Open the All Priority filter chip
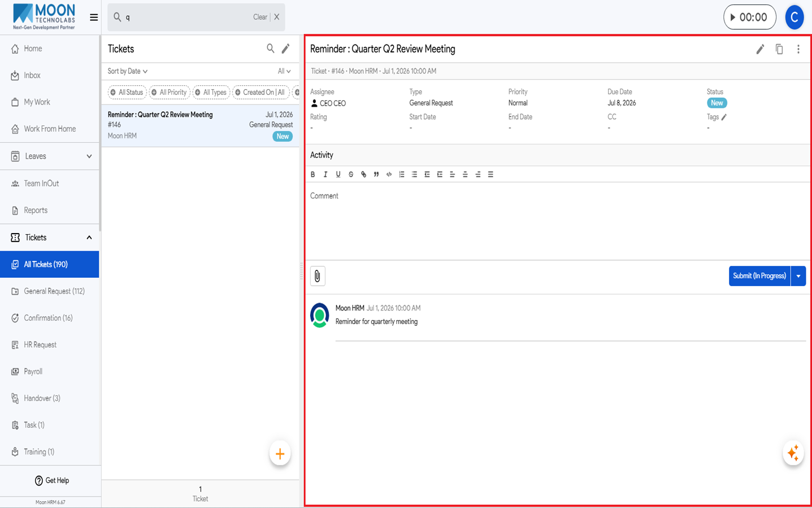Viewport: 812px width, 508px height. coord(170,93)
